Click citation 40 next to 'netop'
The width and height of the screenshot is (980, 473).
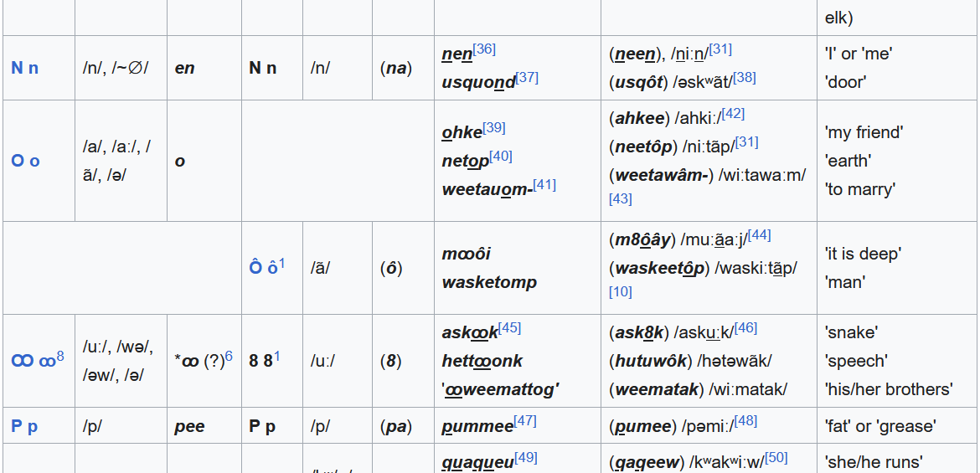point(501,157)
